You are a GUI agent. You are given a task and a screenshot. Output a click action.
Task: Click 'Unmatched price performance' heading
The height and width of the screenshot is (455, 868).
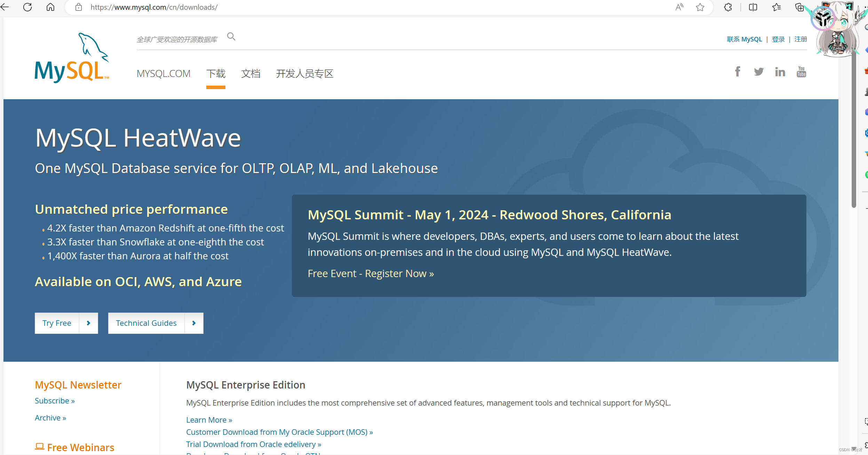click(132, 209)
